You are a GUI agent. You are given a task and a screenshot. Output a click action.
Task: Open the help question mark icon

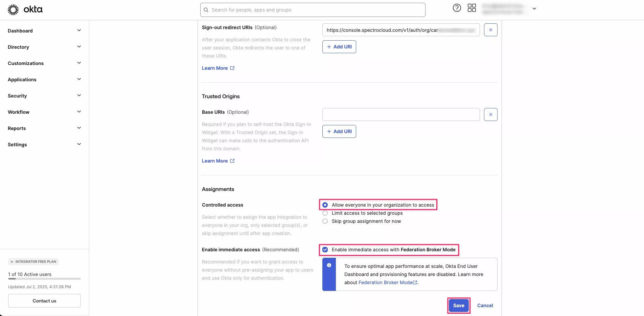(x=457, y=8)
